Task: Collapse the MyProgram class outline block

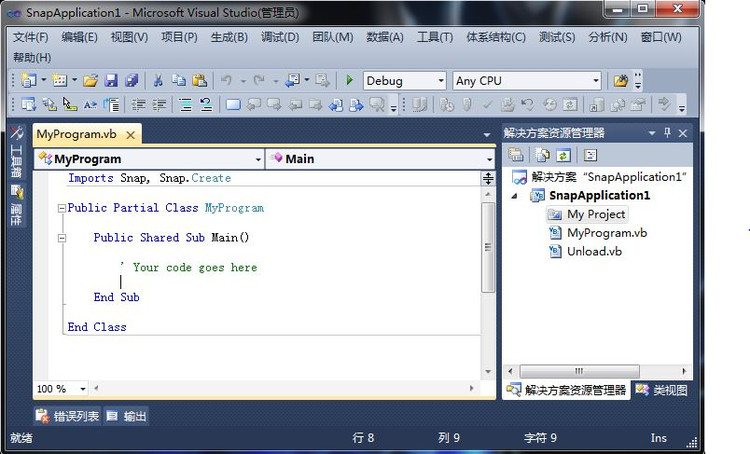Action: coord(61,209)
